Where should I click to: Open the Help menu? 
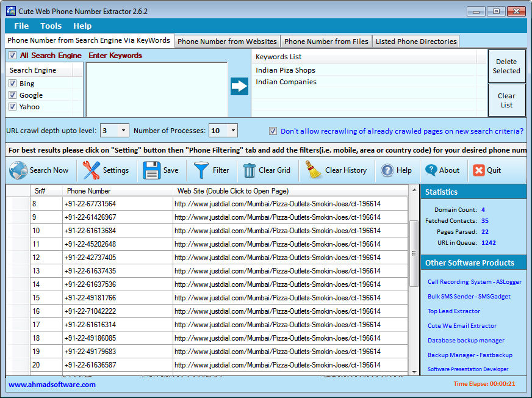click(x=82, y=26)
